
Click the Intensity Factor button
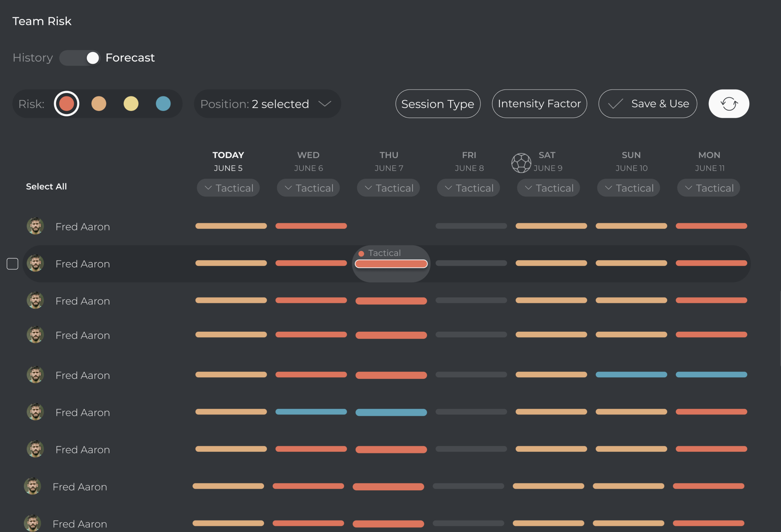(x=539, y=103)
